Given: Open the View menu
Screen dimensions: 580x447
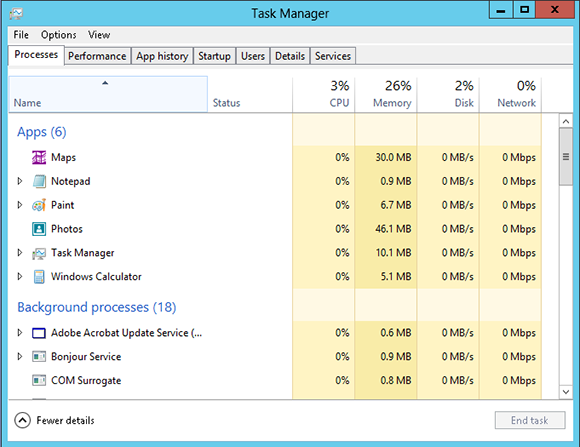Looking at the screenshot, I should tap(99, 35).
